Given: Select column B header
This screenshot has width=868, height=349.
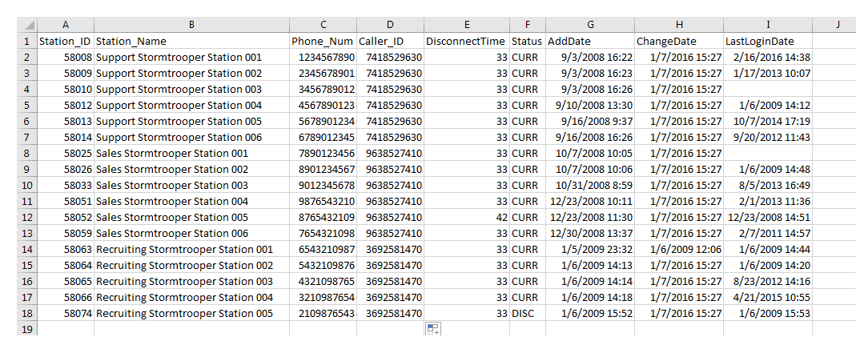Looking at the screenshot, I should click(191, 25).
